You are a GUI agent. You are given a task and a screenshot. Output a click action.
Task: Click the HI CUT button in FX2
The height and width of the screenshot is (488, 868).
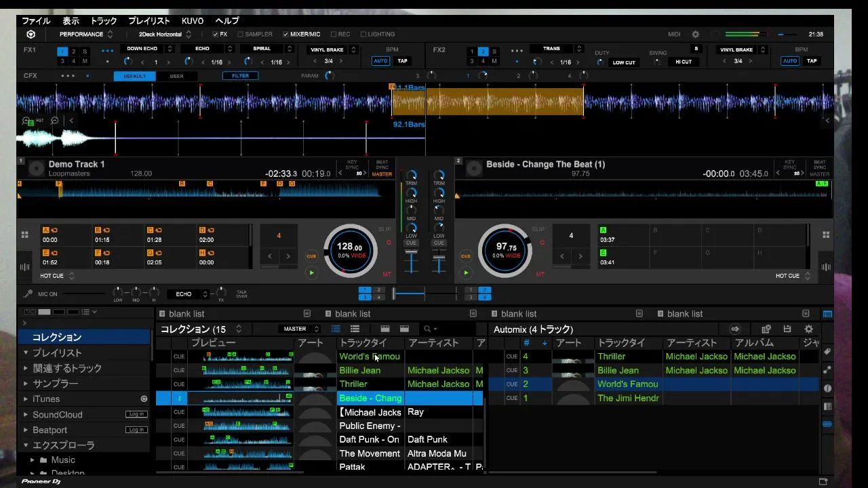684,62
